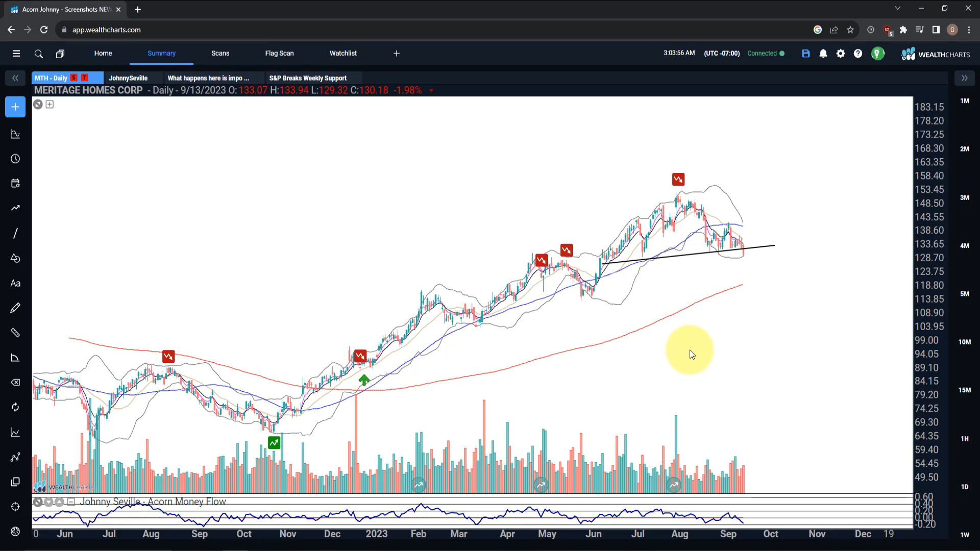
Task: Click the copy layers icon in sidebar
Action: tap(15, 482)
